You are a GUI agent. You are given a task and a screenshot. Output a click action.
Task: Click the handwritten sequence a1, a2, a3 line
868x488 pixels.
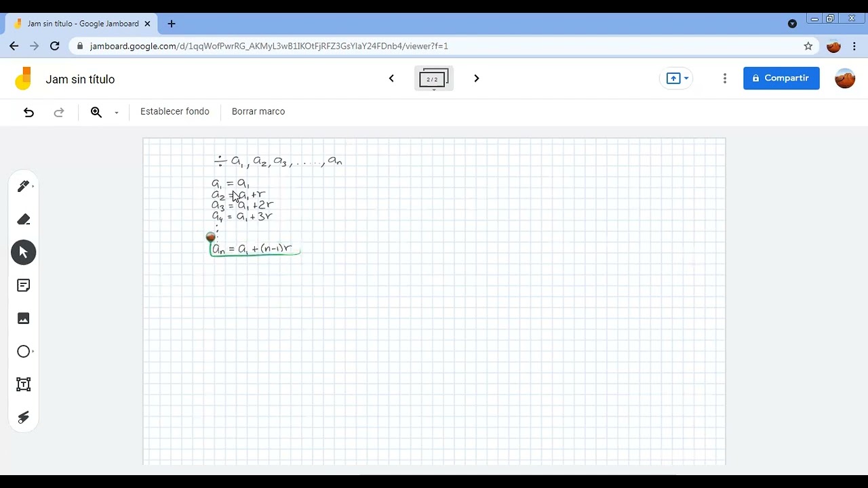coord(278,161)
